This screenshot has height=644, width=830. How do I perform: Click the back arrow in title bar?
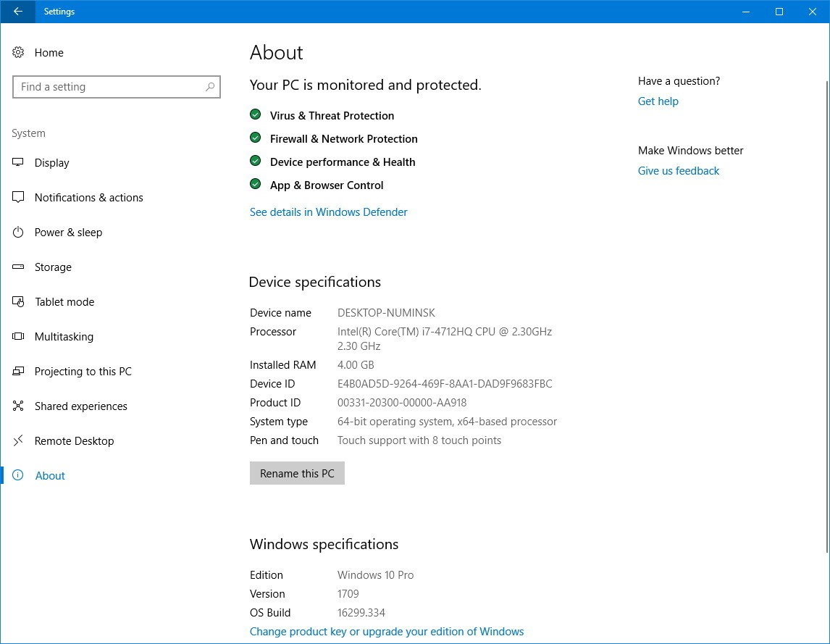[17, 11]
